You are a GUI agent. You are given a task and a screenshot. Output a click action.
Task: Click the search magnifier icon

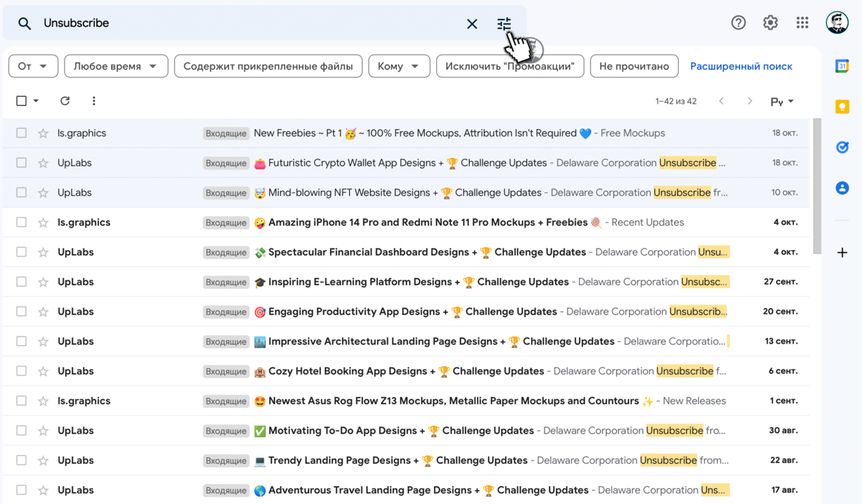(24, 24)
